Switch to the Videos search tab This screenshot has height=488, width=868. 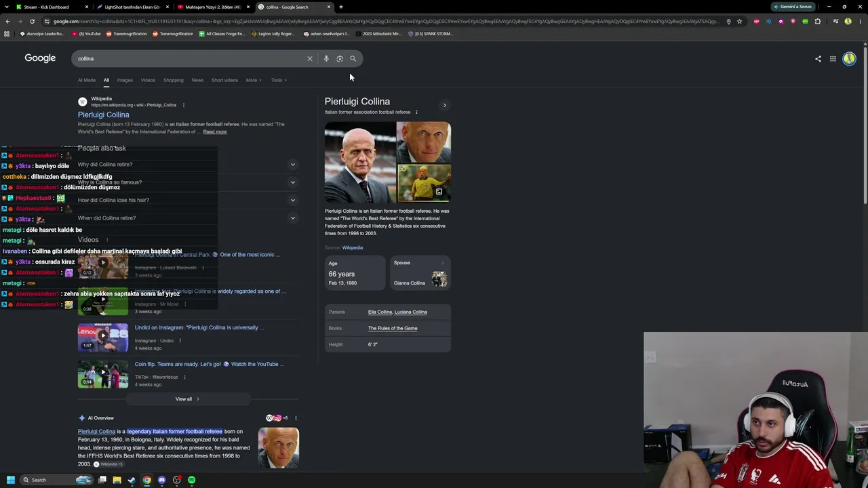148,80
